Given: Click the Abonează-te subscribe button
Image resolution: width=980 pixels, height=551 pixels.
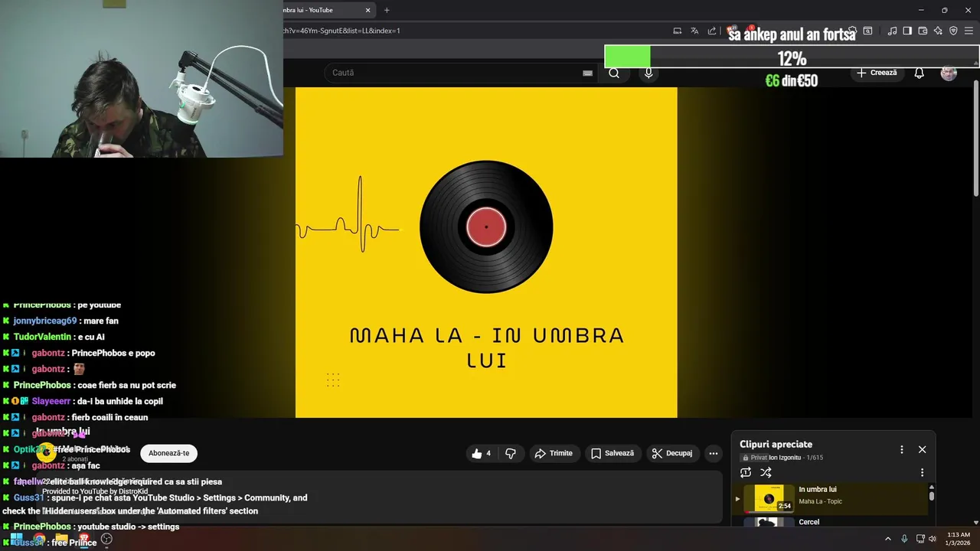Looking at the screenshot, I should click(168, 453).
